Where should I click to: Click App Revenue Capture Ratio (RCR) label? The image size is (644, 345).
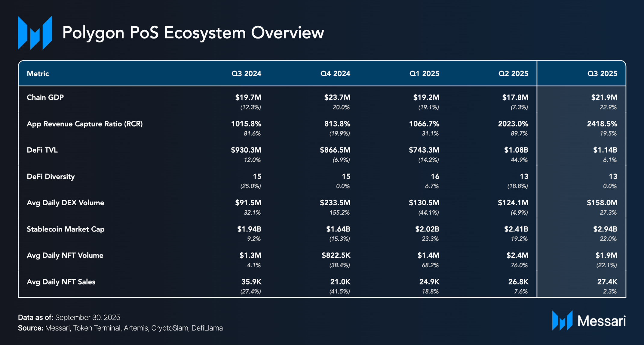click(x=85, y=124)
